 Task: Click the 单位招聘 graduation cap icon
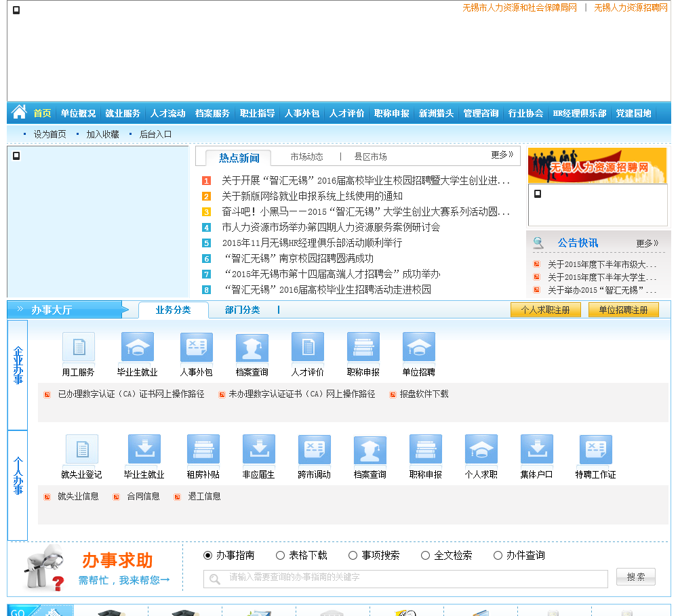click(x=419, y=347)
